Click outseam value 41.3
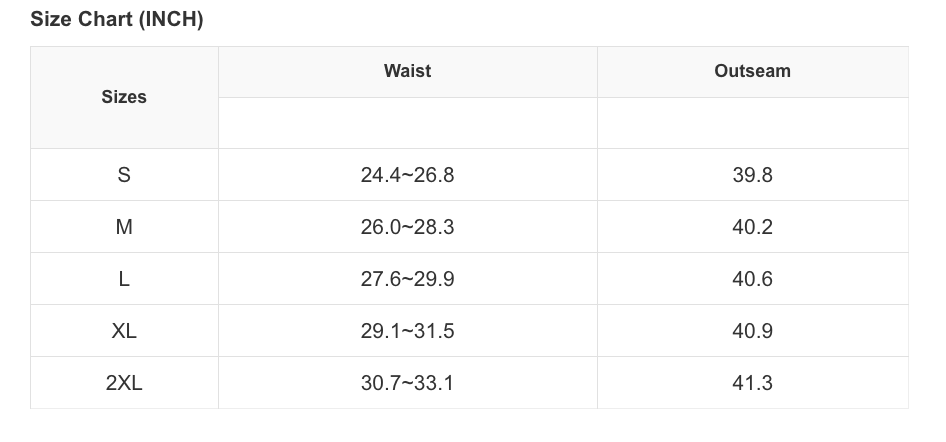Screen dimensions: 946x442 (752, 383)
